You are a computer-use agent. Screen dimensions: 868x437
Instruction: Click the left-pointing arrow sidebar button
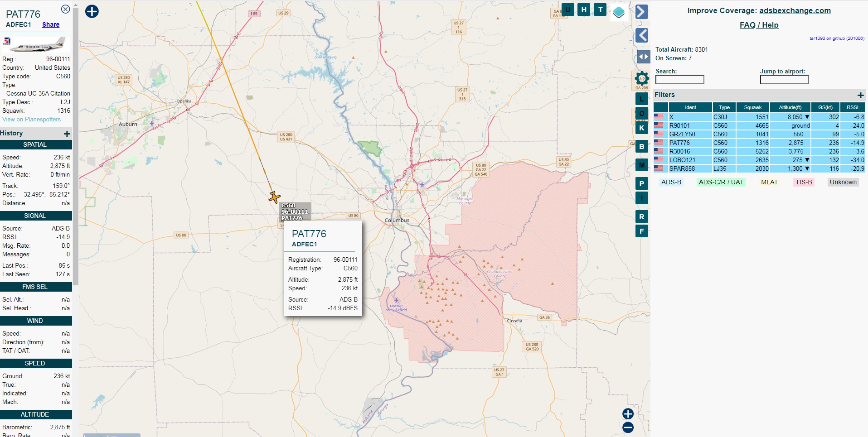click(642, 35)
